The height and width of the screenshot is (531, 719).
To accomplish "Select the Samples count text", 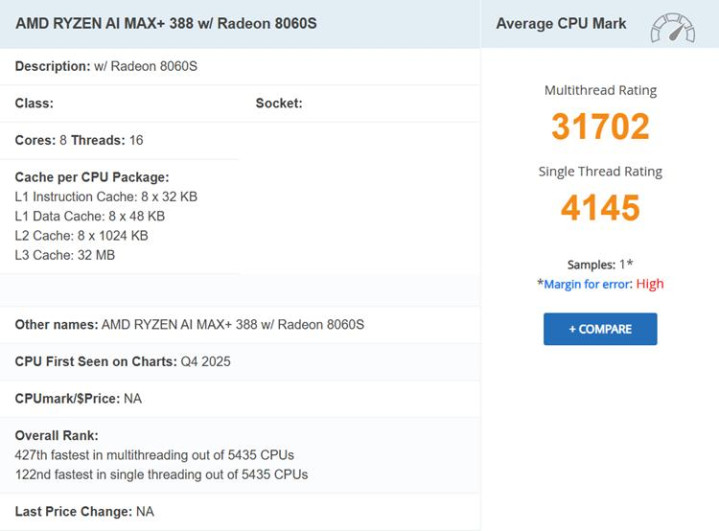I will (x=600, y=265).
